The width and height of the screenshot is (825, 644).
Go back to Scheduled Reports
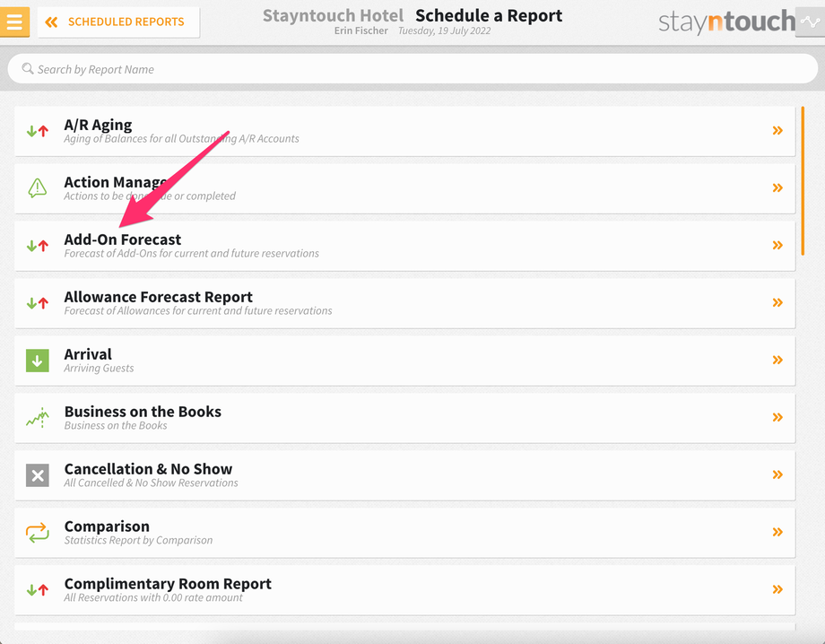[118, 22]
